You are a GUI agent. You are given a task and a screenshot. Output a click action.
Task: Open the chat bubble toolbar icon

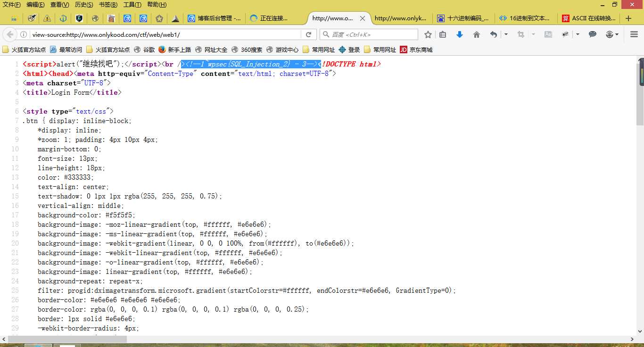pos(593,34)
